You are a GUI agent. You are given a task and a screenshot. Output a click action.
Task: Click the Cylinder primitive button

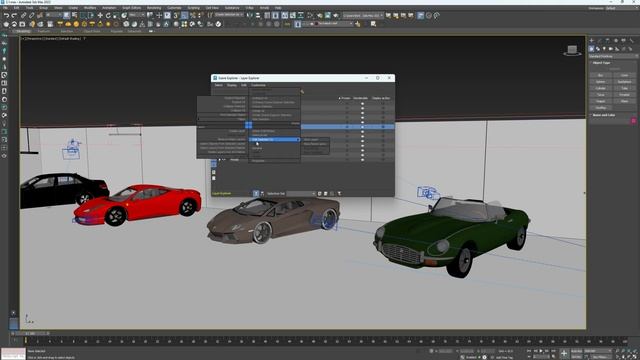pos(600,88)
